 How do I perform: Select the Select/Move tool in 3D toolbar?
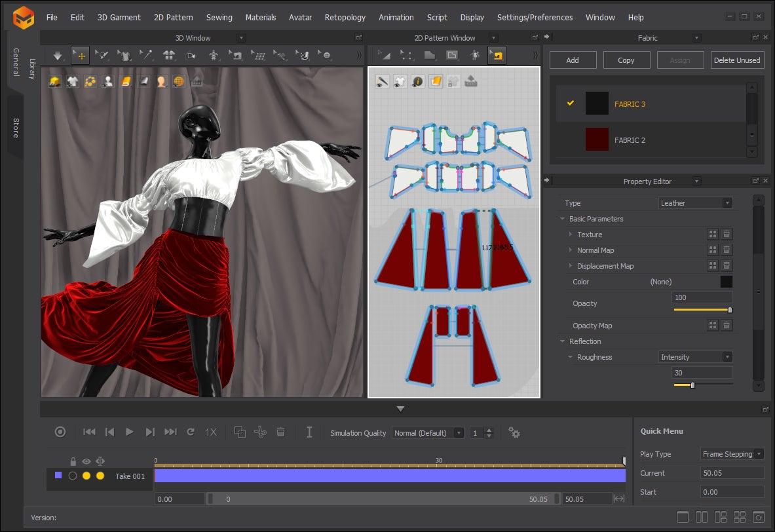point(81,56)
